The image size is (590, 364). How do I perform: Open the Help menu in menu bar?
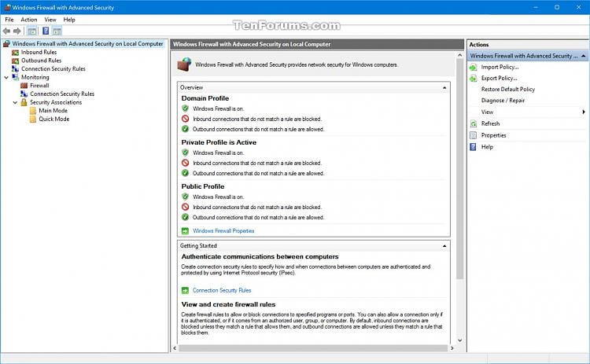click(x=69, y=20)
